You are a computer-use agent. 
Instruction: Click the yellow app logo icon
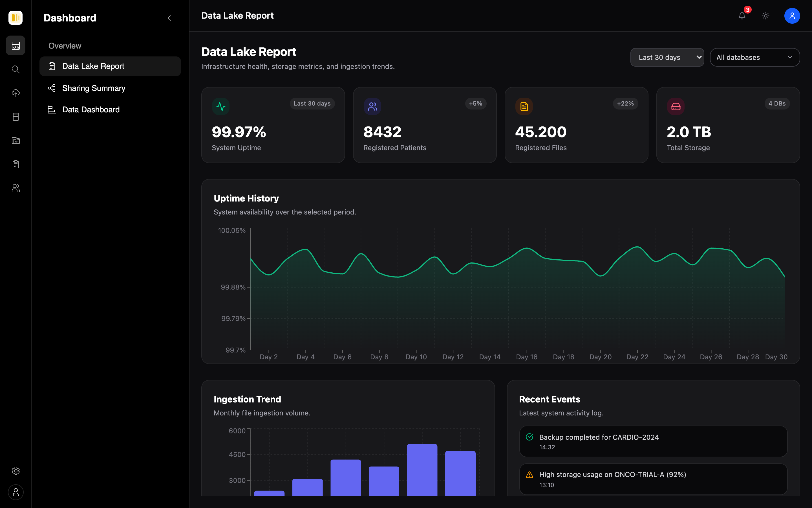pos(16,17)
